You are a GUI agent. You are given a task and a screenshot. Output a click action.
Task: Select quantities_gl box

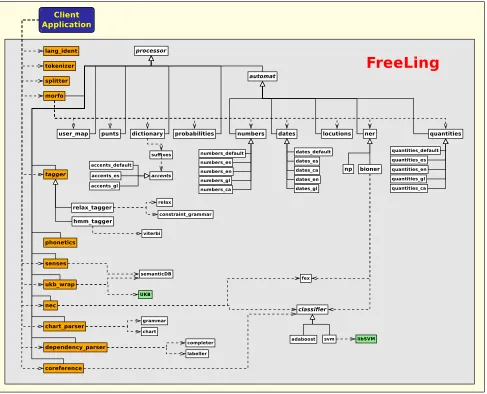point(409,179)
